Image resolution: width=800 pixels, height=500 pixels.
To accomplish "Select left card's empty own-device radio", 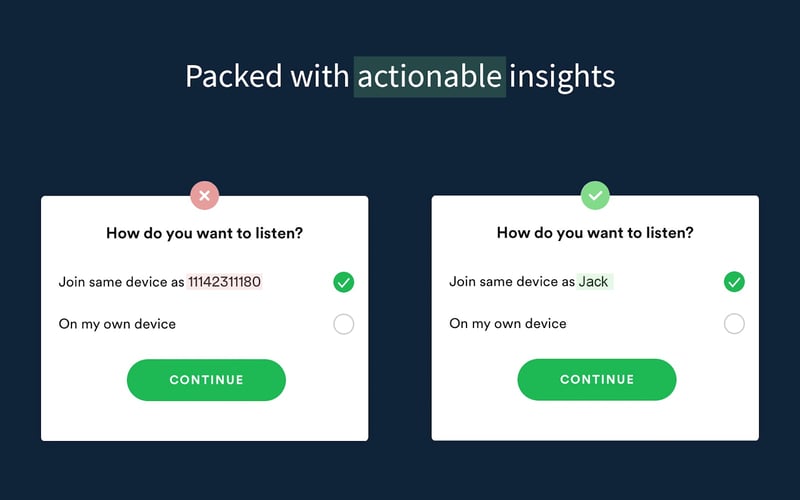I will coord(343,324).
